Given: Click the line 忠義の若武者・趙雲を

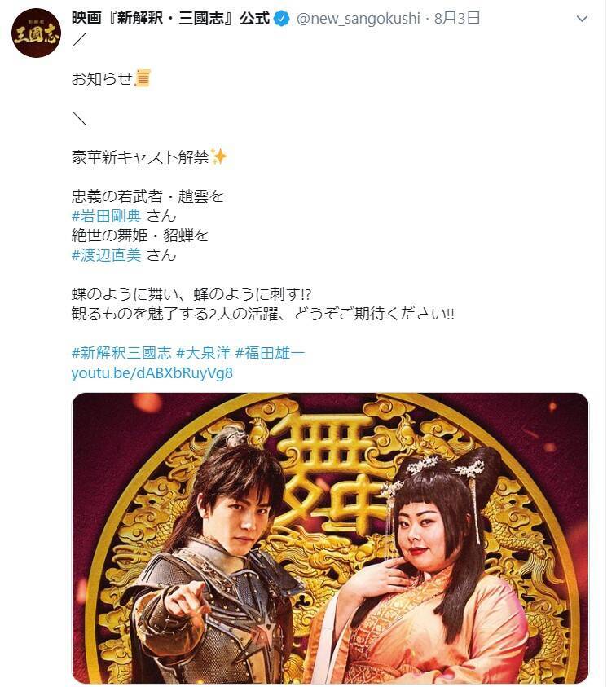Looking at the screenshot, I should pos(147,196).
